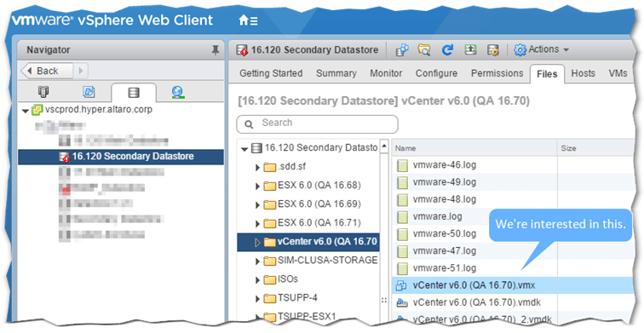The width and height of the screenshot is (644, 333).
Task: Collapse the vscprod.hyper.altaro.corp tree node
Action: 25,111
